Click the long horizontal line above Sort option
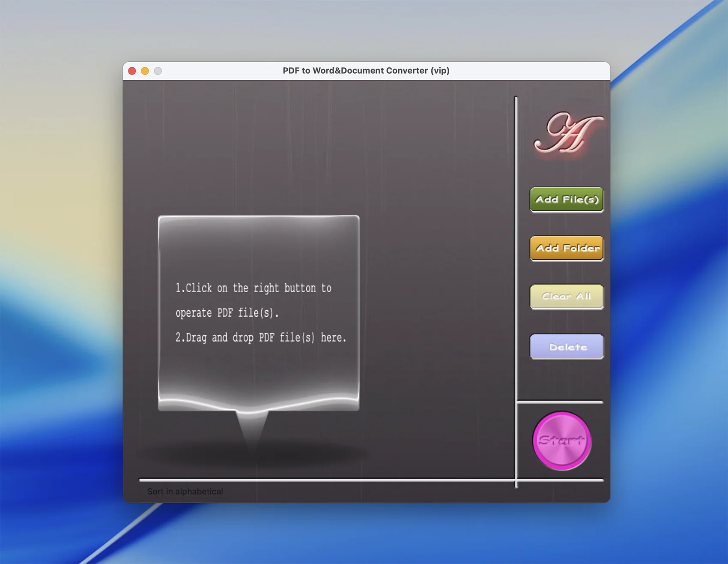728x564 pixels. pyautogui.click(x=325, y=480)
